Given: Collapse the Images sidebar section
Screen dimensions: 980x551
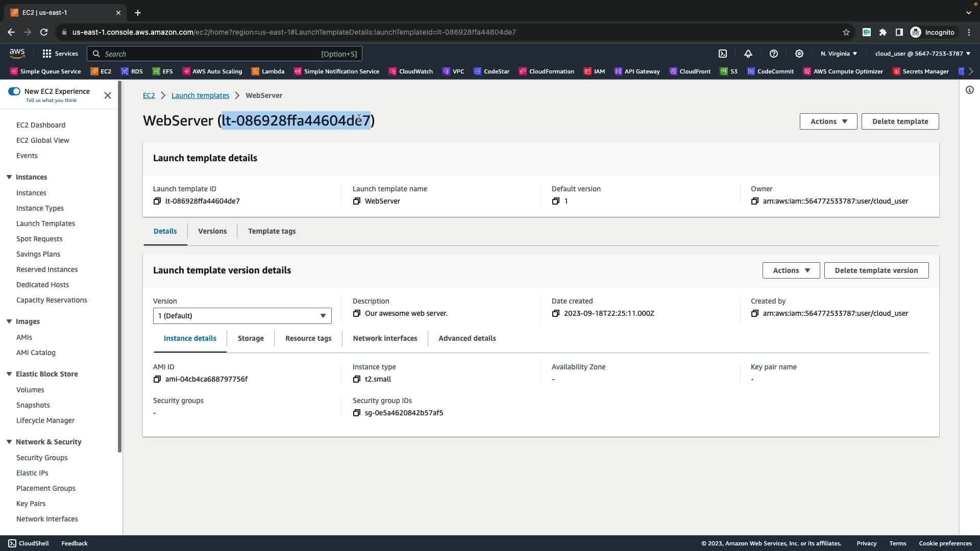Looking at the screenshot, I should coord(9,321).
